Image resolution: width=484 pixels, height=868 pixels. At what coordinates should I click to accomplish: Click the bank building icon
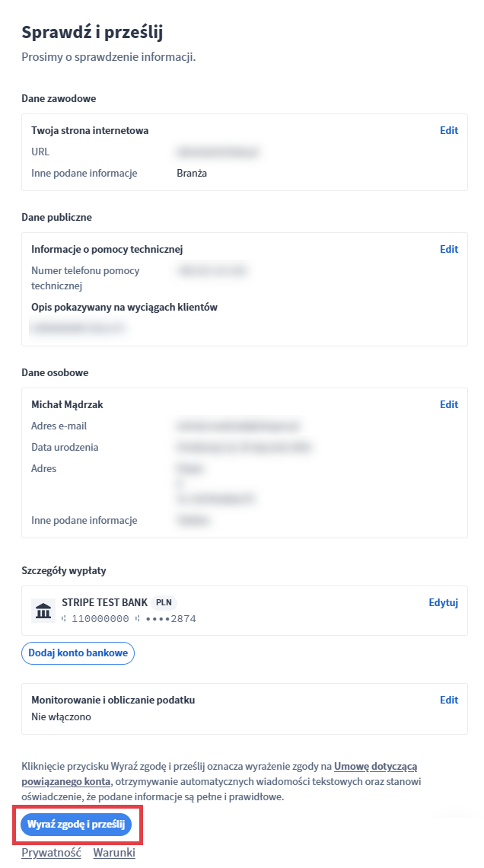tap(43, 611)
